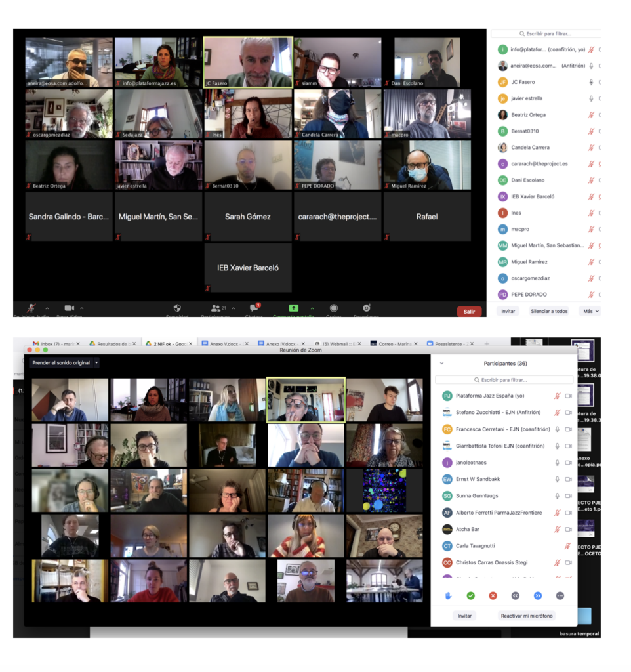631x672 pixels.
Task: Click the lower Escribir para filtrar search field
Action: click(x=504, y=379)
